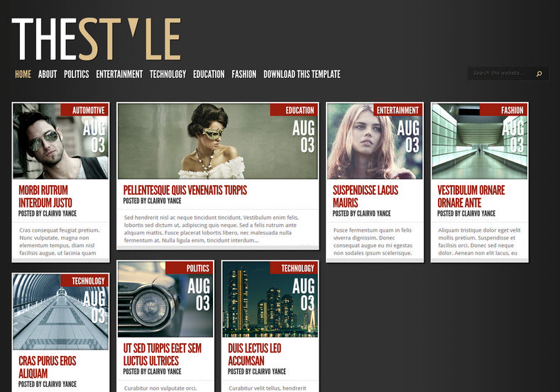Click Posted by Clairvo Yance under Cras Purus
The height and width of the screenshot is (392, 560).
click(x=48, y=384)
